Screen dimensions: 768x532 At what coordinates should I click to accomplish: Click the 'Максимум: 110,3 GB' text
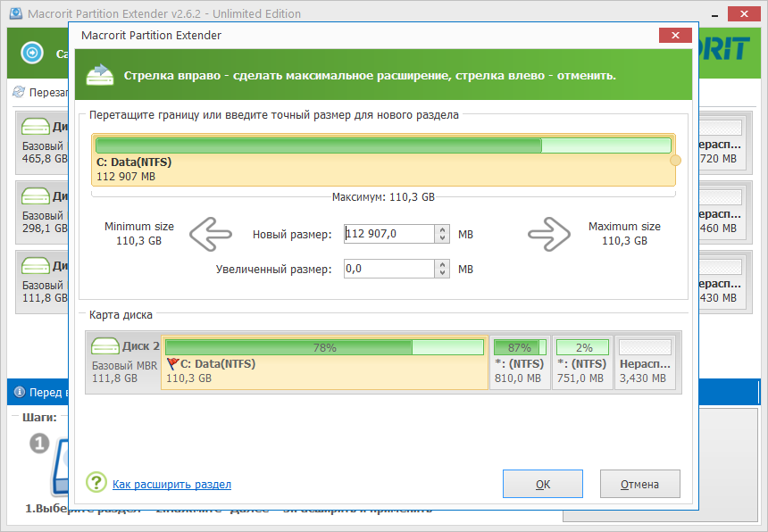click(383, 197)
